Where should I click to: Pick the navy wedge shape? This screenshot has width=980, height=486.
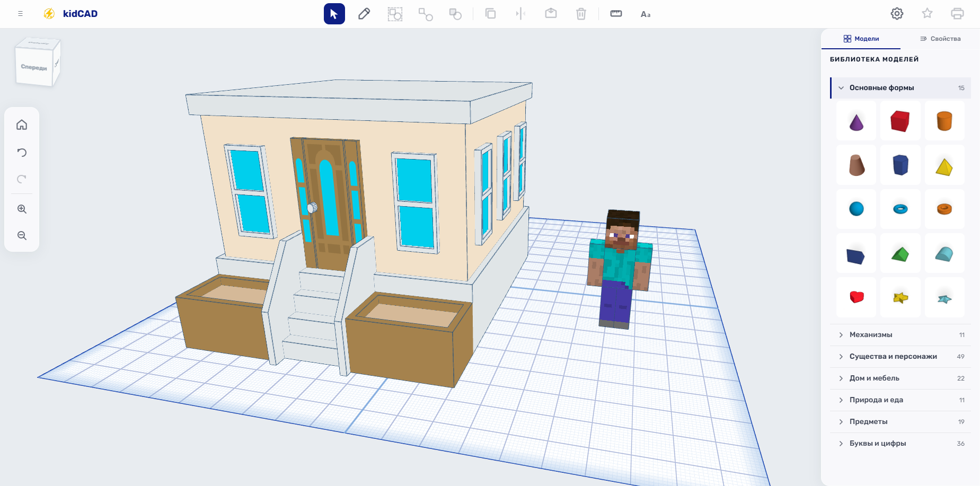857,254
